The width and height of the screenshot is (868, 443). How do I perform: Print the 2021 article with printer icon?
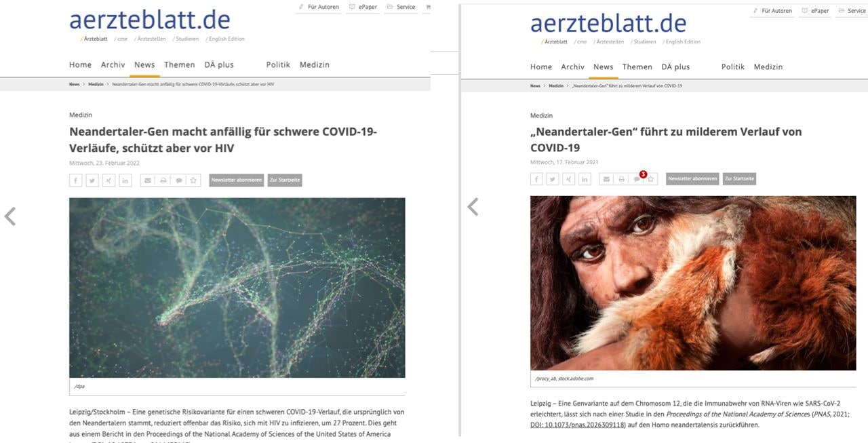pyautogui.click(x=622, y=179)
